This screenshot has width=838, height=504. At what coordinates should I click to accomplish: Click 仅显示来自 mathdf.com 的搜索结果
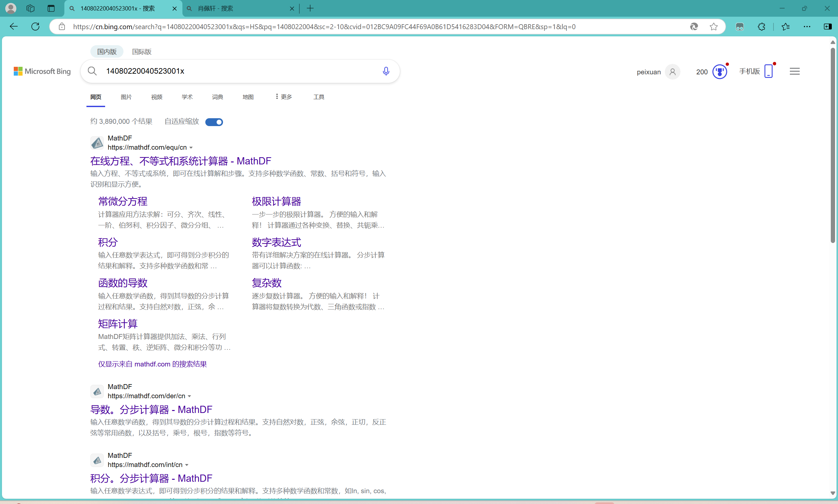[x=153, y=364]
